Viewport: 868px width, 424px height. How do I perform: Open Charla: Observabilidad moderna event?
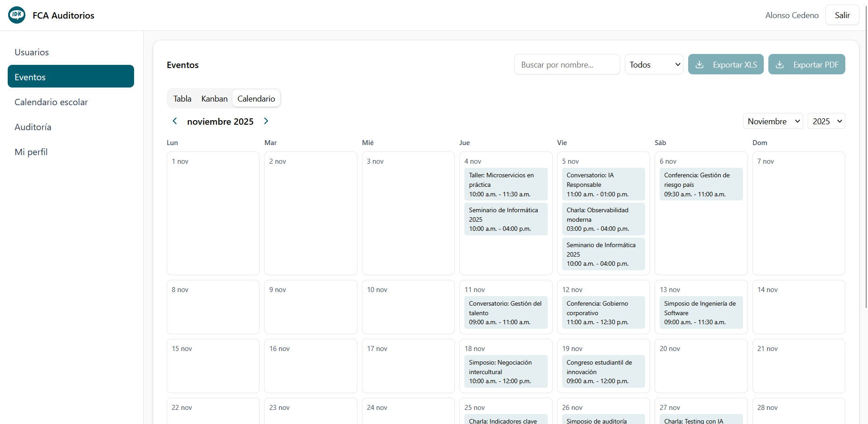pyautogui.click(x=603, y=219)
